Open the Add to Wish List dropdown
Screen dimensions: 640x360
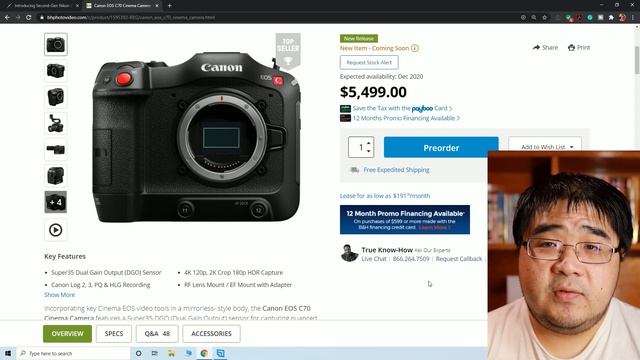[545, 147]
